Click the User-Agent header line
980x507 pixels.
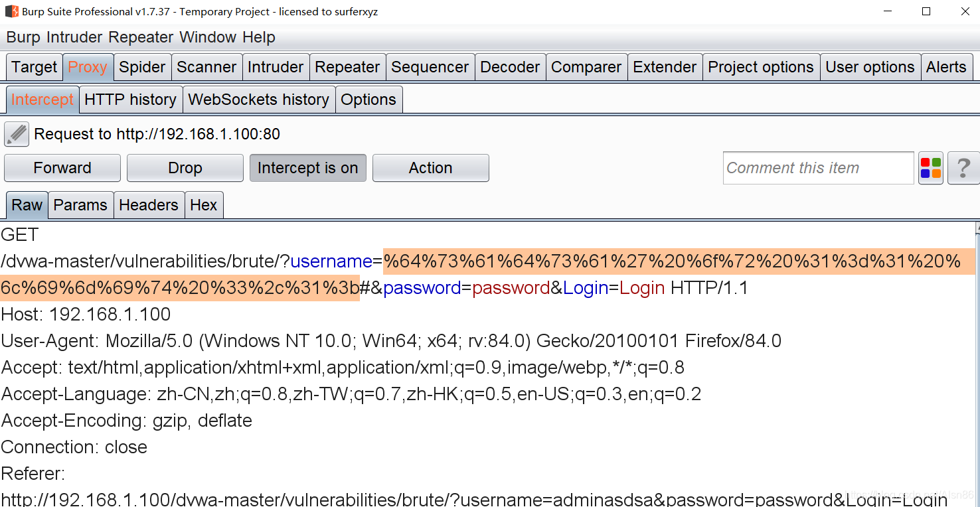point(391,341)
